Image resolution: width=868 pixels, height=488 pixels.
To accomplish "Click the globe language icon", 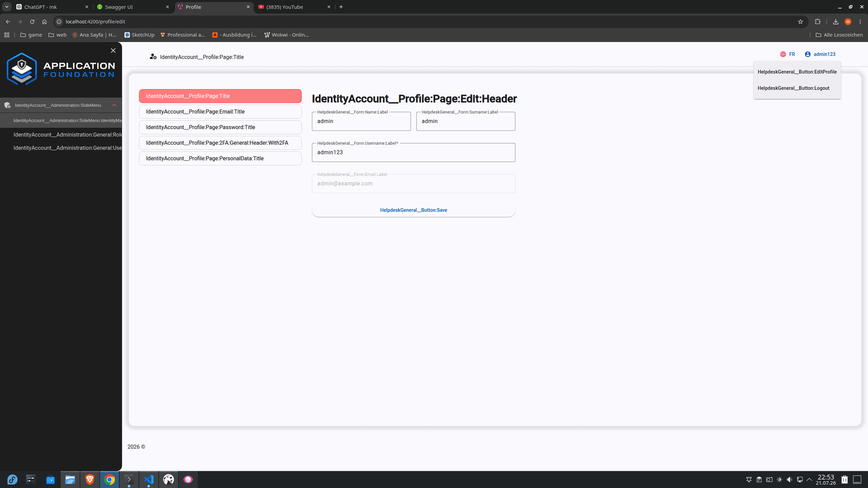I will click(x=783, y=54).
